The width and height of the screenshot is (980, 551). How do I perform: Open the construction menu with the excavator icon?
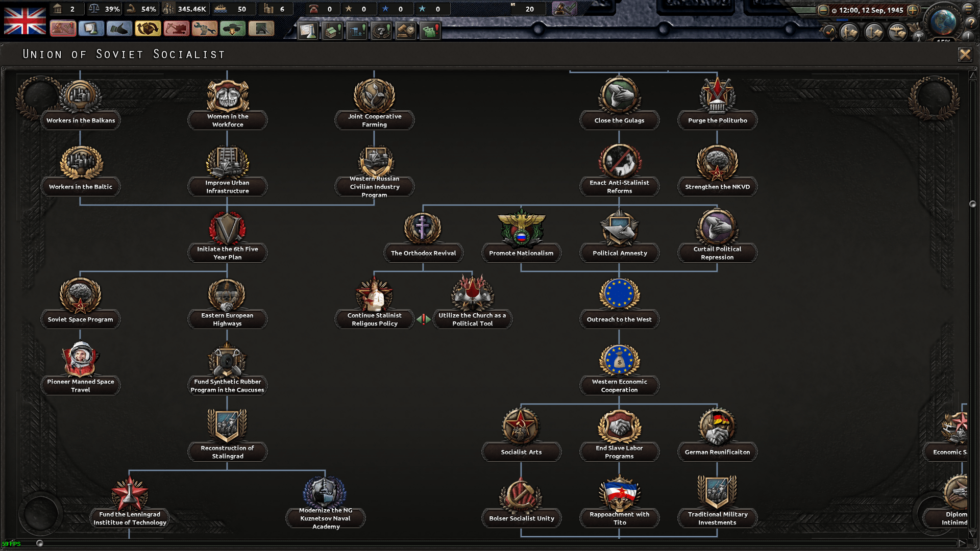click(176, 29)
